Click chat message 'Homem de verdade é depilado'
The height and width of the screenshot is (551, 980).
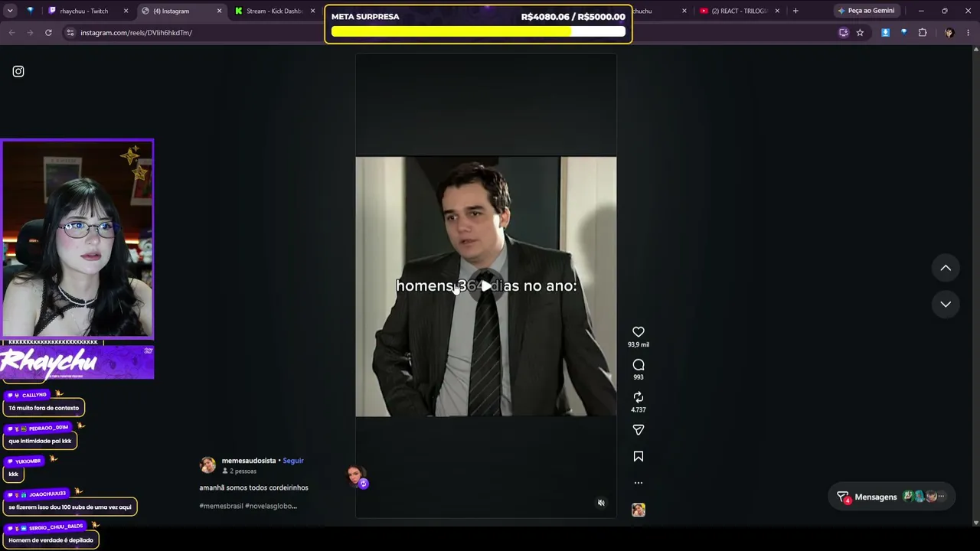[x=51, y=540]
